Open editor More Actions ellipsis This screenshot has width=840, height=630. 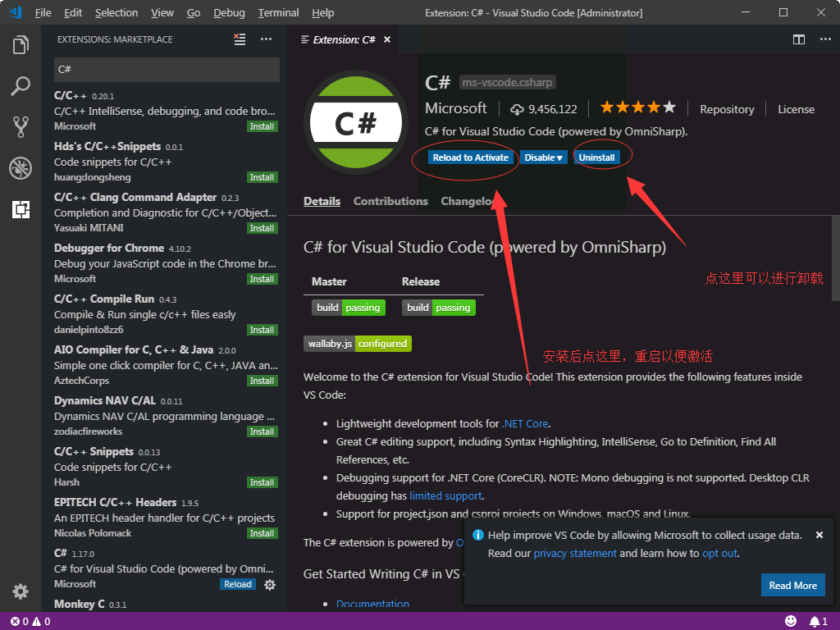[x=825, y=39]
